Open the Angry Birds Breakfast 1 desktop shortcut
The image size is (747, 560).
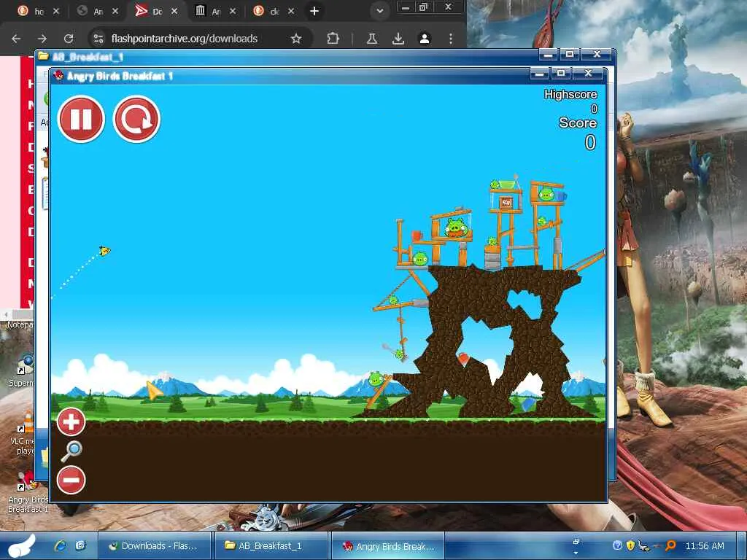click(27, 492)
